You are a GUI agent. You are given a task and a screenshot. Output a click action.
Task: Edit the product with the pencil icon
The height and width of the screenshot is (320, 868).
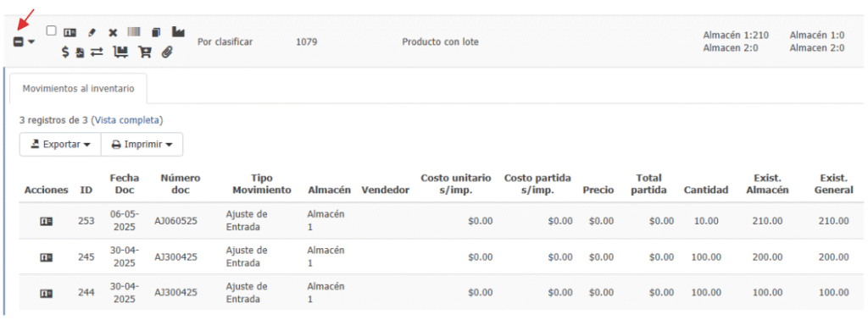tap(92, 33)
